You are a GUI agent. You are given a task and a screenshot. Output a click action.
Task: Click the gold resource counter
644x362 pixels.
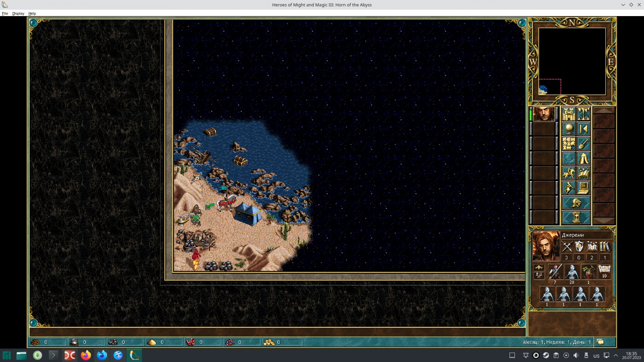point(283,342)
